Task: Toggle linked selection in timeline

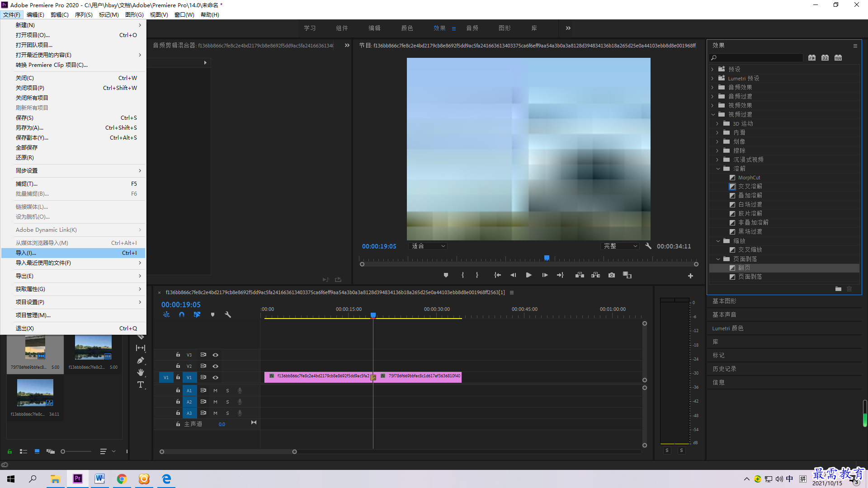Action: 197,314
